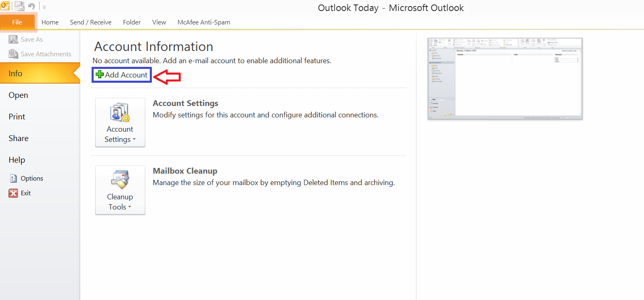Click the Outlook window preview thumbnail
Viewport: 644px width, 300px height.
pyautogui.click(x=505, y=79)
